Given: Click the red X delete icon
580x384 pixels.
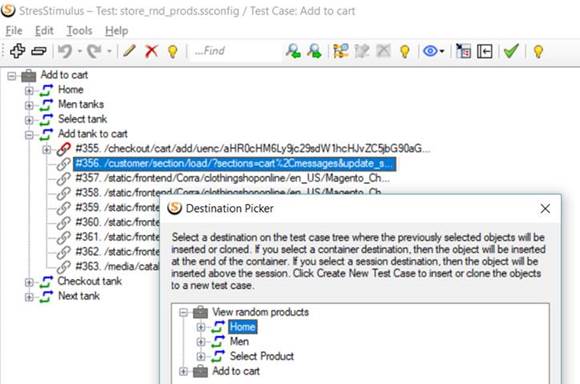Looking at the screenshot, I should pyautogui.click(x=151, y=51).
